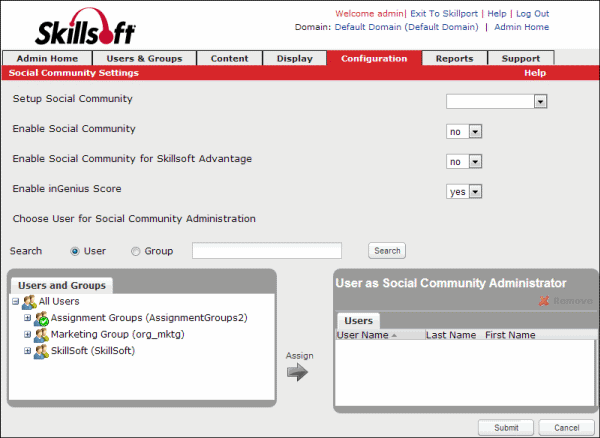The height and width of the screenshot is (438, 600).
Task: Go to Admin Home header link
Action: tap(522, 27)
